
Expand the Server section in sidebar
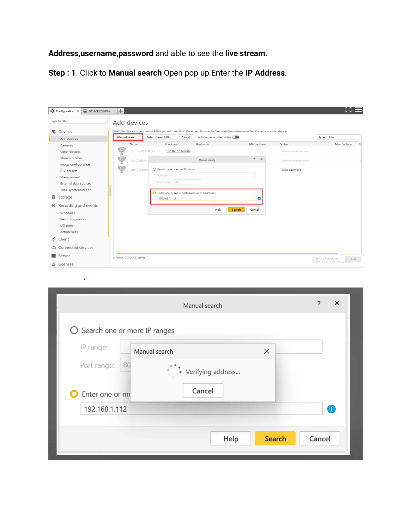[64, 256]
